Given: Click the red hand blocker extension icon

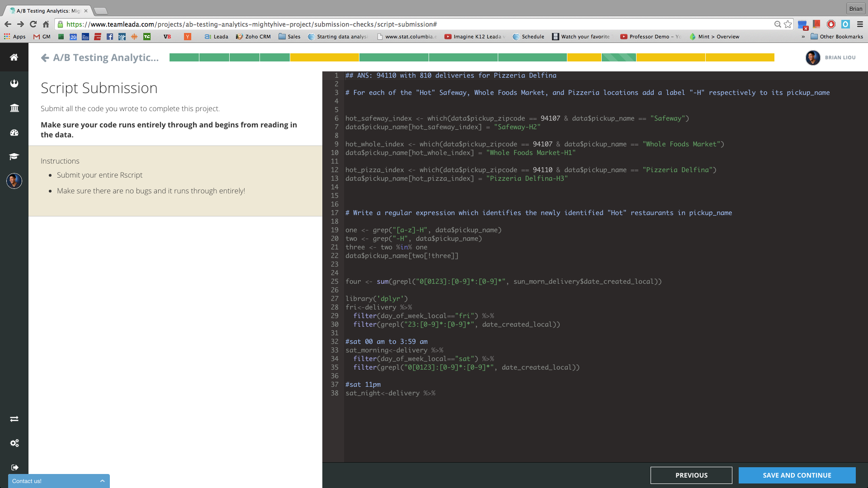Looking at the screenshot, I should point(831,24).
